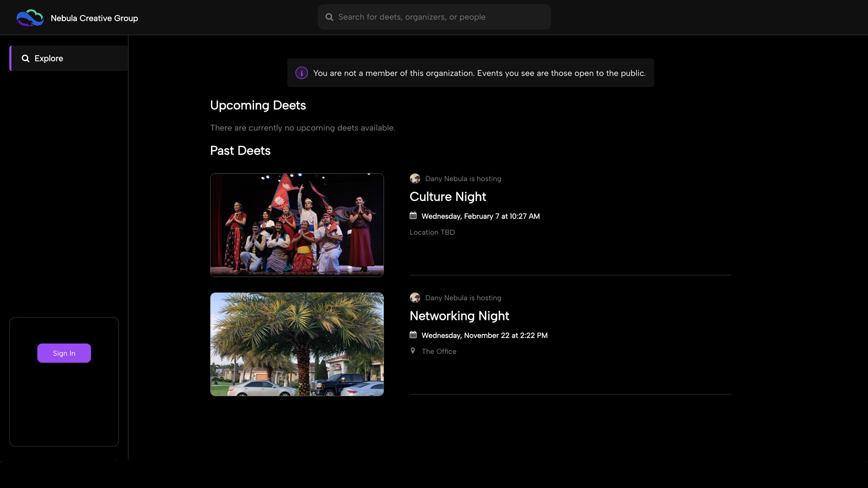Click the Location TBD text under Culture Night
The height and width of the screenshot is (488, 868).
pyautogui.click(x=432, y=232)
